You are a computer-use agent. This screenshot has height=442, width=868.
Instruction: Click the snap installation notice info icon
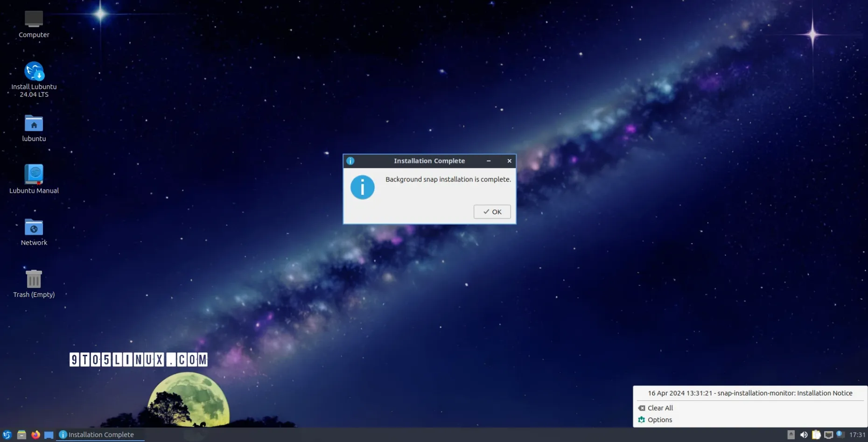pyautogui.click(x=363, y=187)
